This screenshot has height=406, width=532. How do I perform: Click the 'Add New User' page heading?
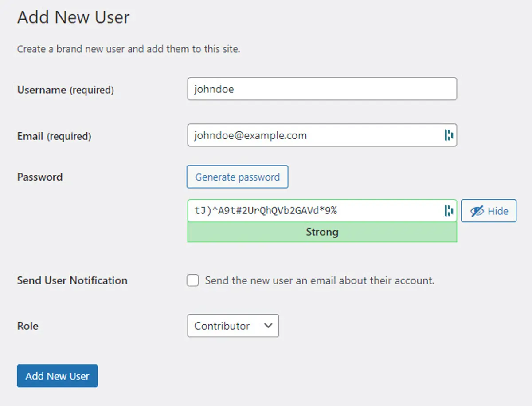pos(73,18)
